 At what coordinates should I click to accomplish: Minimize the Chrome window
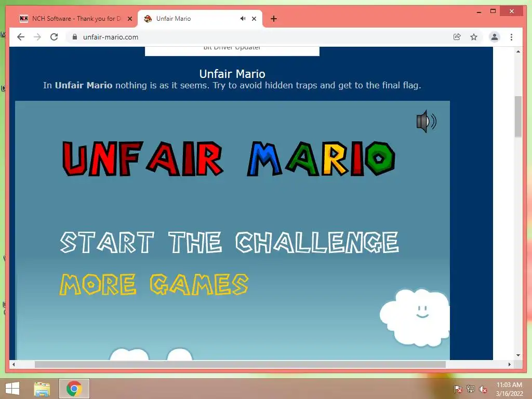(x=478, y=11)
